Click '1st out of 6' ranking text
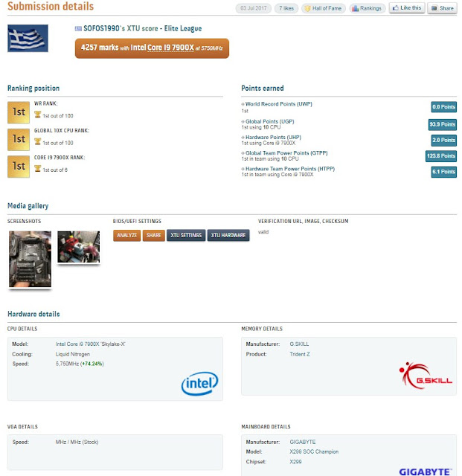This screenshot has width=462, height=476. point(55,170)
